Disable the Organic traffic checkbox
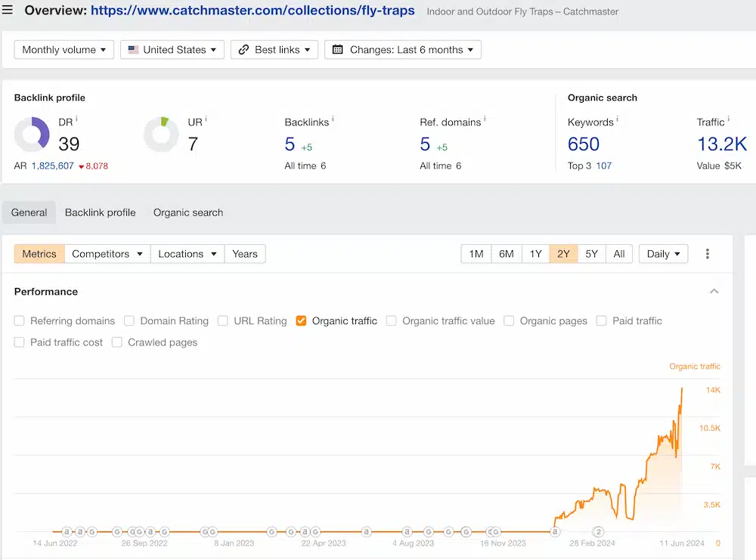Viewport: 756px width, 560px height. pyautogui.click(x=301, y=320)
